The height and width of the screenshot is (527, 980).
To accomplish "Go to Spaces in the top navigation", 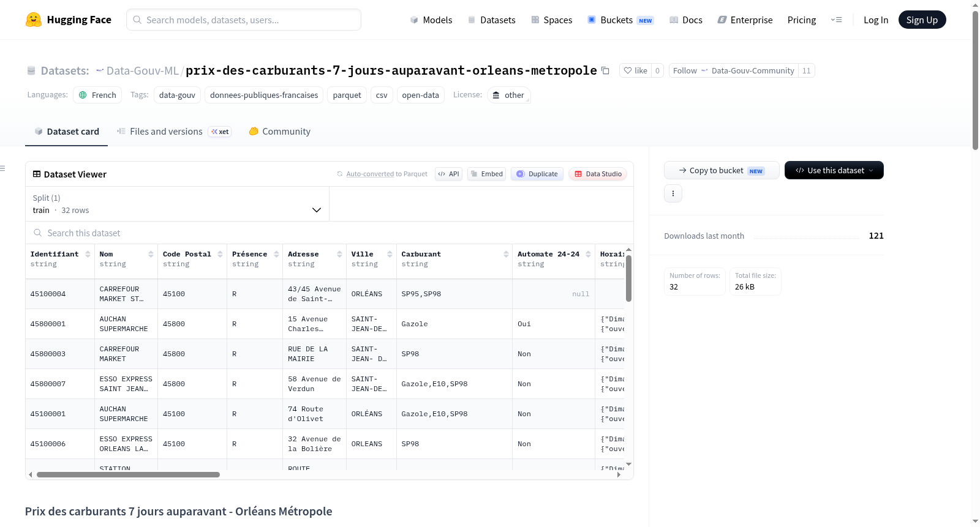I will pos(551,20).
